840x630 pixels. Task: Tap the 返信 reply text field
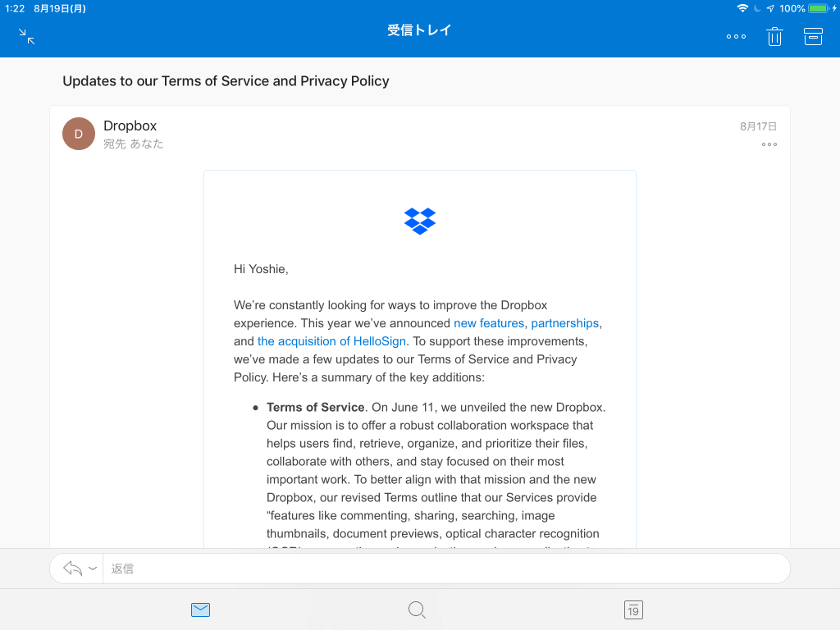point(445,568)
